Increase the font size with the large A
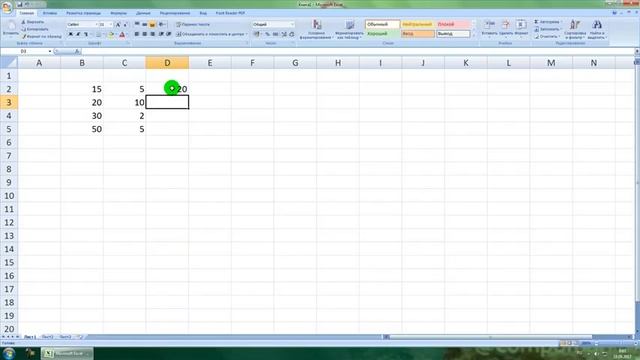Image resolution: width=640 pixels, height=360 pixels. [118, 24]
